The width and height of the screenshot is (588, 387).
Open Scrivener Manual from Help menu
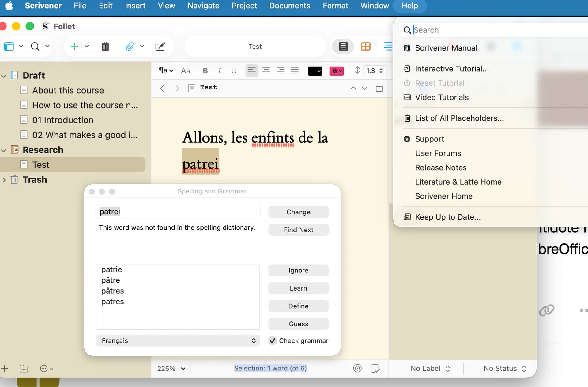coord(446,48)
